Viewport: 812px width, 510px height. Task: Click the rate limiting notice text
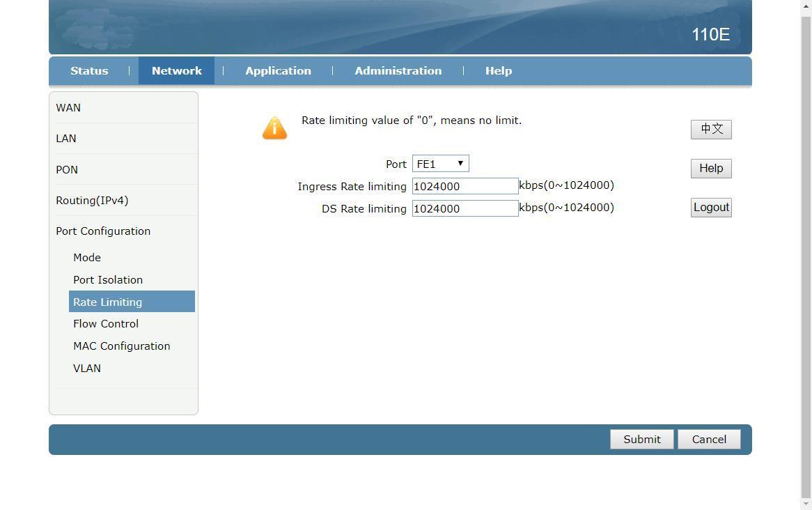coord(412,121)
